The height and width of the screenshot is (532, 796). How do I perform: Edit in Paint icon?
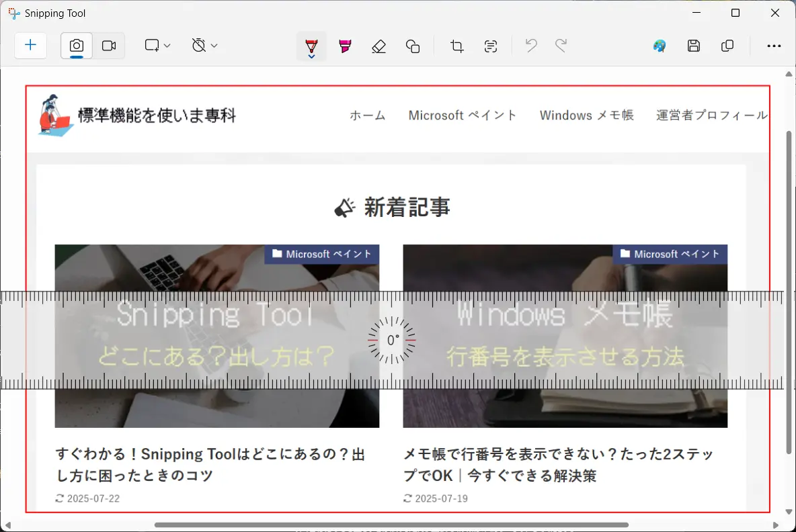point(660,46)
